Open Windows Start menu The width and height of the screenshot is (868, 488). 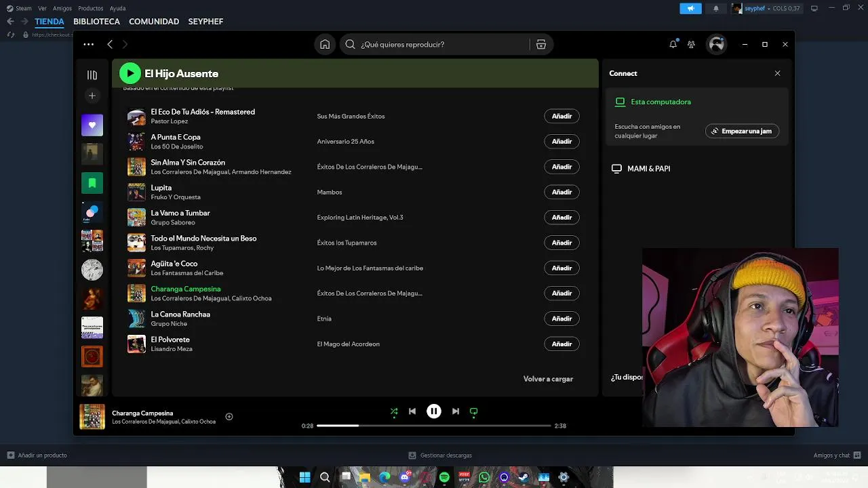(x=304, y=477)
